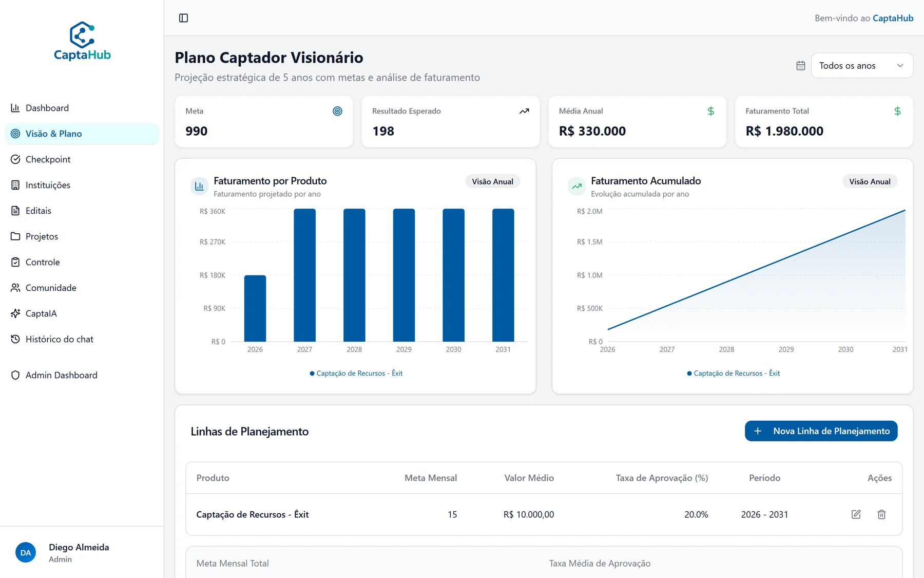Click the DA user avatar
Image resolution: width=924 pixels, height=578 pixels.
click(x=26, y=553)
